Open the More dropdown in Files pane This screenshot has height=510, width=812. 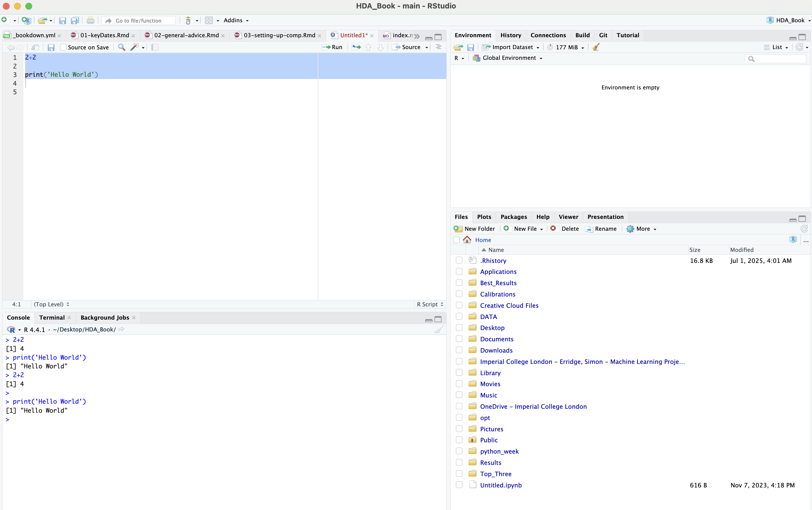click(x=641, y=229)
